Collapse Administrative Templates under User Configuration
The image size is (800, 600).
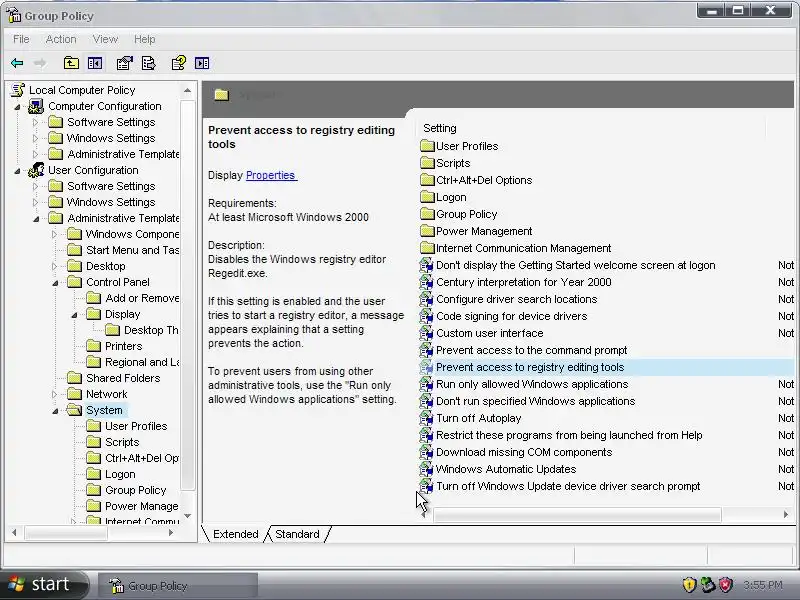click(36, 218)
